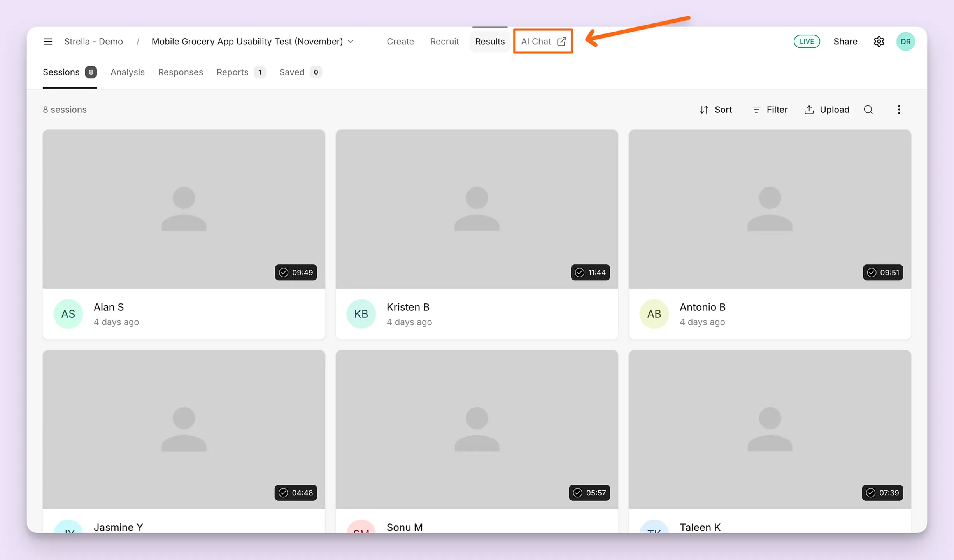This screenshot has width=954, height=560.
Task: Click the AB avatar for Antonio B
Action: coord(654,314)
